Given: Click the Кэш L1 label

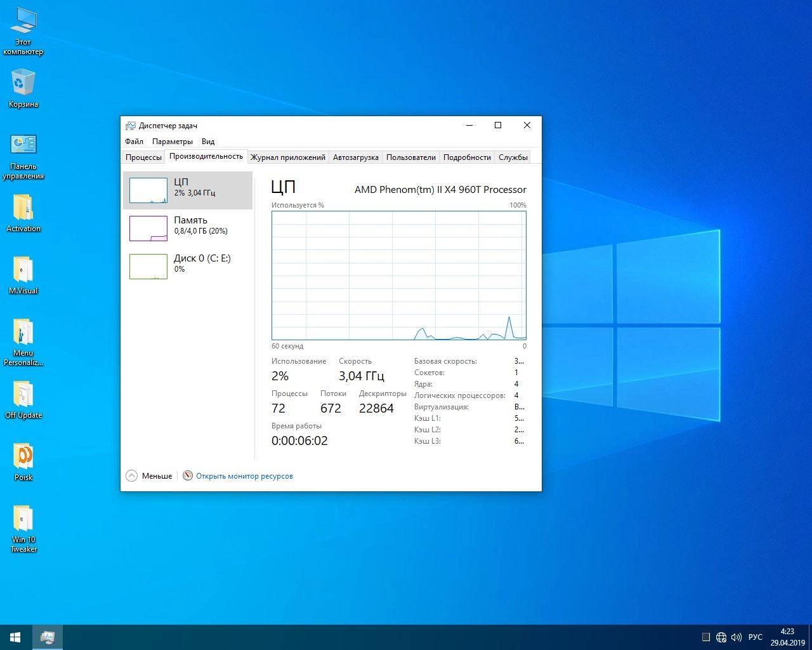Looking at the screenshot, I should (428, 418).
